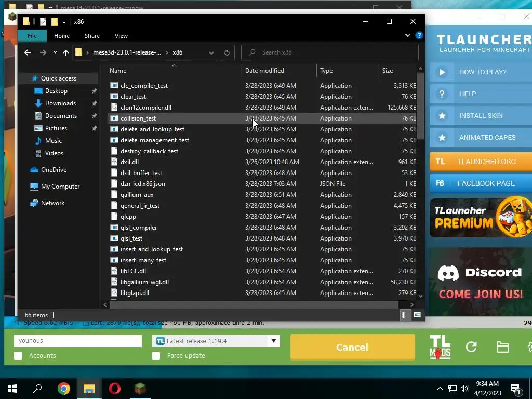Click the username field containing younous
This screenshot has width=532, height=399.
(x=78, y=341)
